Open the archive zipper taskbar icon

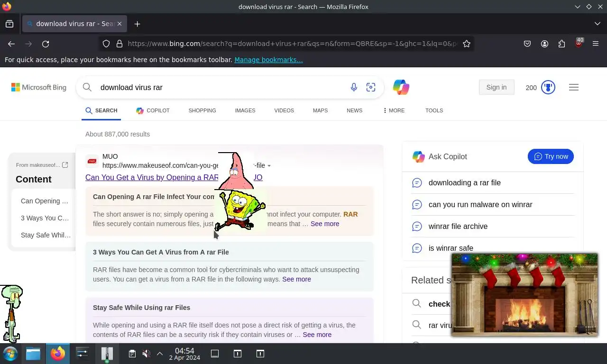pyautogui.click(x=107, y=354)
